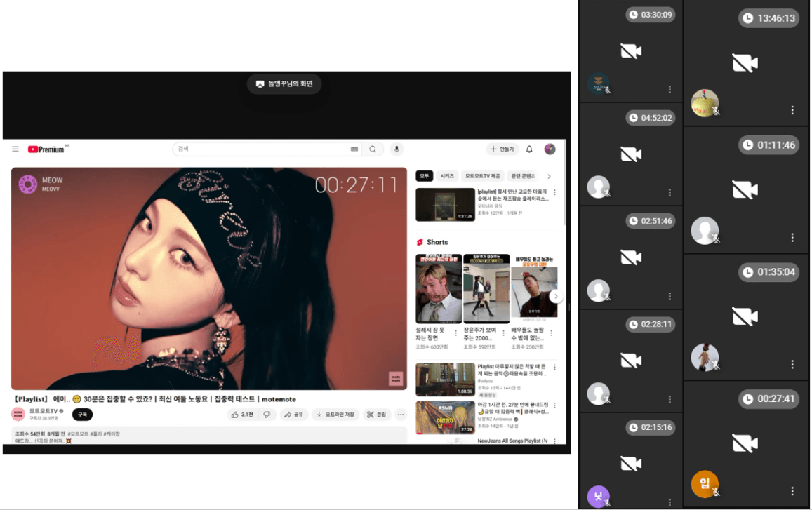The height and width of the screenshot is (510, 812).
Task: Open the on-screen keyboard in search bar
Action: [354, 149]
